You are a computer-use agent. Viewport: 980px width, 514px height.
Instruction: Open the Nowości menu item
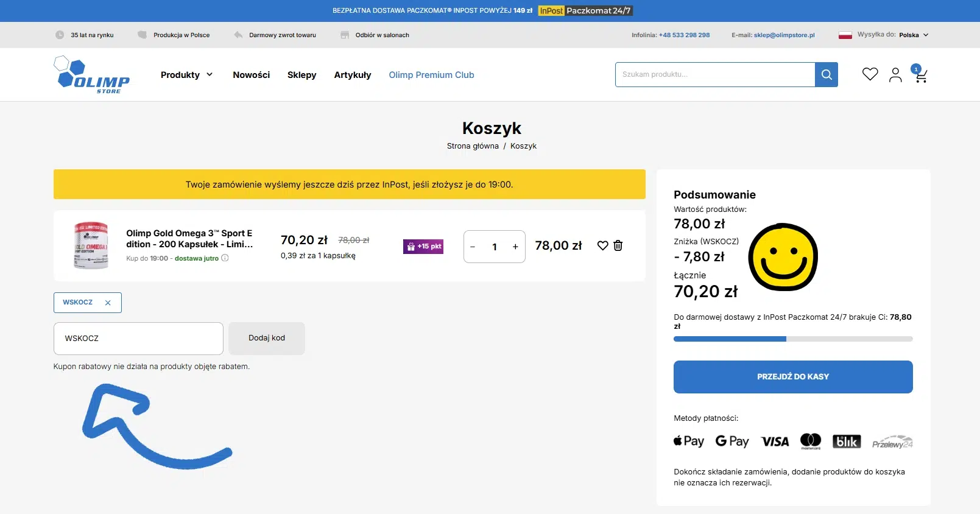[x=251, y=75]
